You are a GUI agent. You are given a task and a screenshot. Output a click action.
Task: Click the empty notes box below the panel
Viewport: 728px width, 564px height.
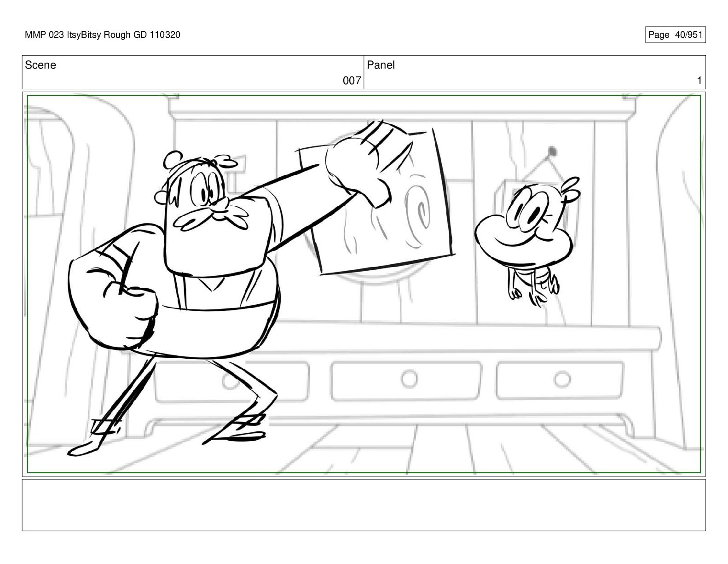(364, 505)
